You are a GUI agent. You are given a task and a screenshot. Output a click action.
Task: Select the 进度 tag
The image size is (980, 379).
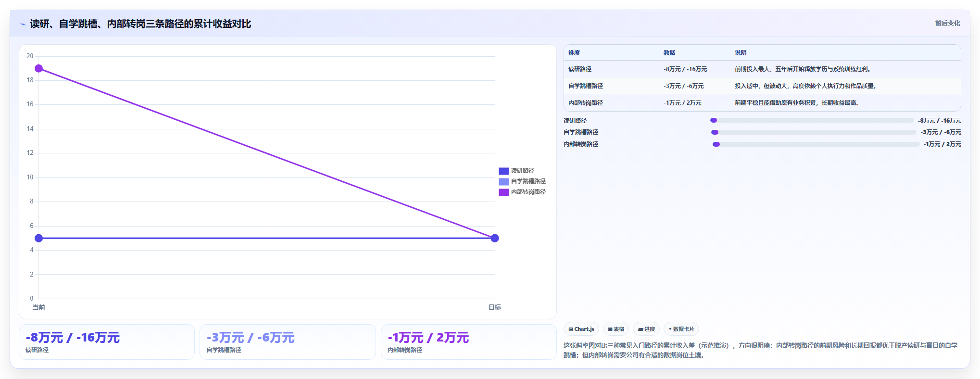(x=646, y=329)
